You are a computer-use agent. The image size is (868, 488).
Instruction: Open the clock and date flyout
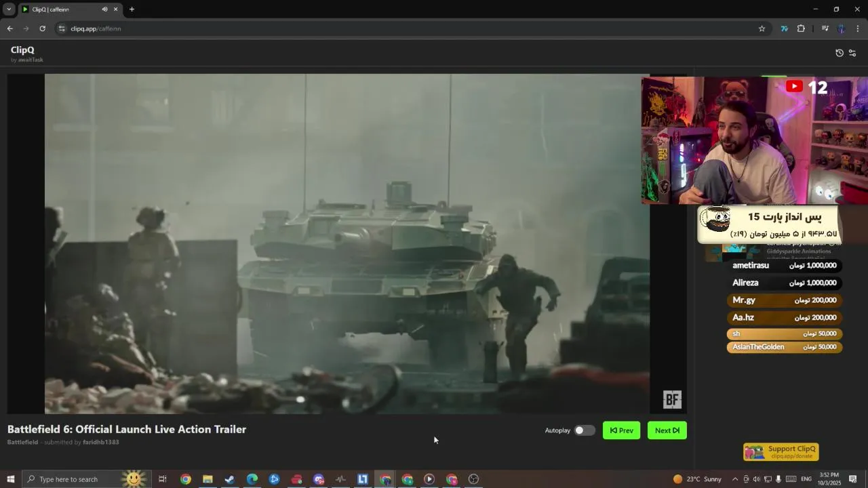tap(829, 479)
